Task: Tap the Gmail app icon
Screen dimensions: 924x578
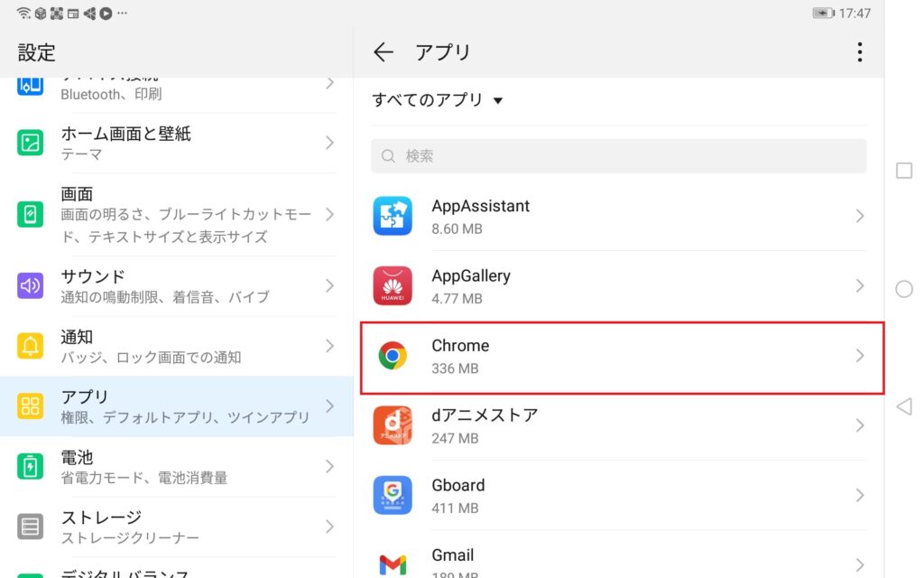Action: [393, 564]
